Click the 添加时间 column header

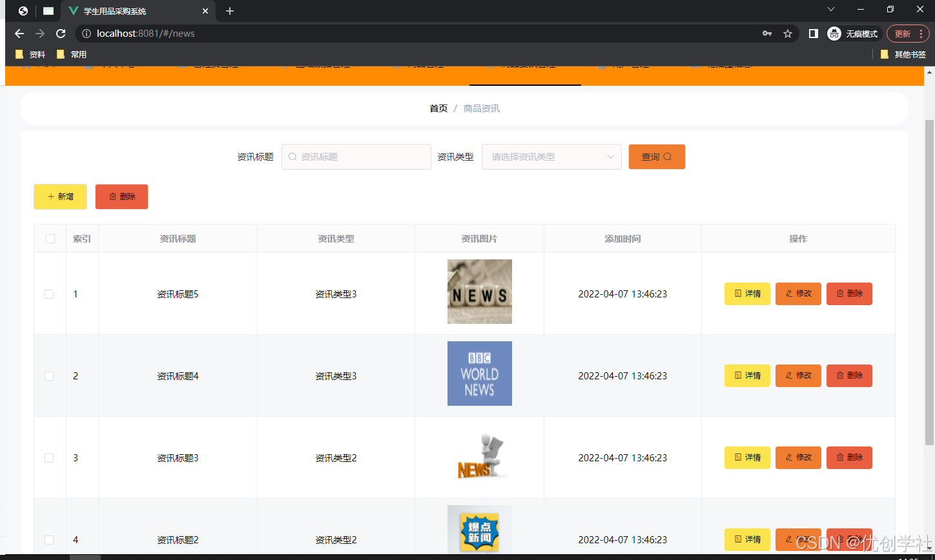[x=622, y=239]
